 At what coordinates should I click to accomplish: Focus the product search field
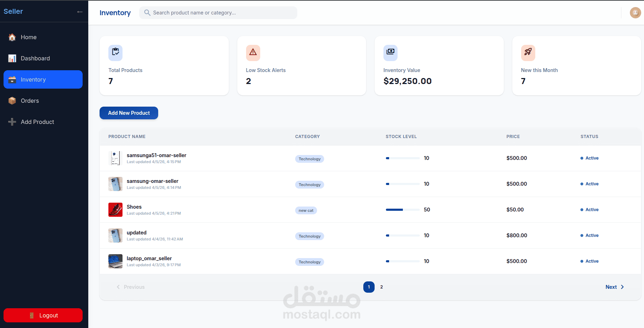tap(218, 13)
